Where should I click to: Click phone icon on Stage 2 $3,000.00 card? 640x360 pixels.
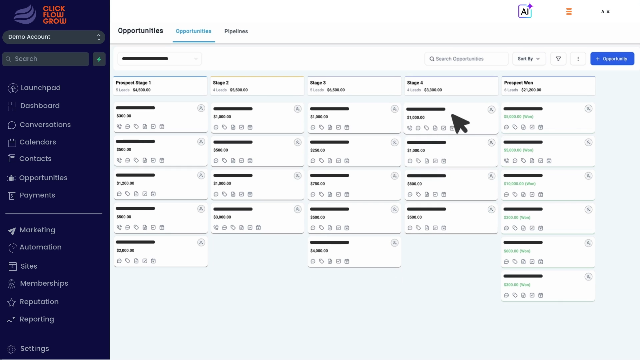tap(216, 228)
